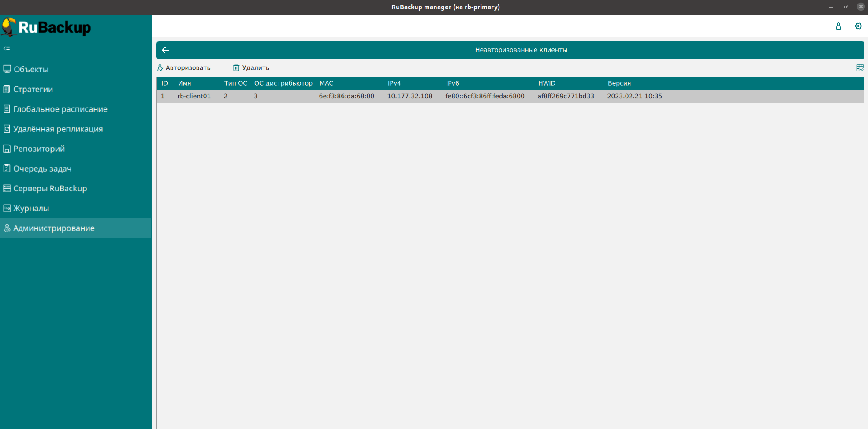This screenshot has width=868, height=429.
Task: Collapse the sidebar menu
Action: coord(7,49)
